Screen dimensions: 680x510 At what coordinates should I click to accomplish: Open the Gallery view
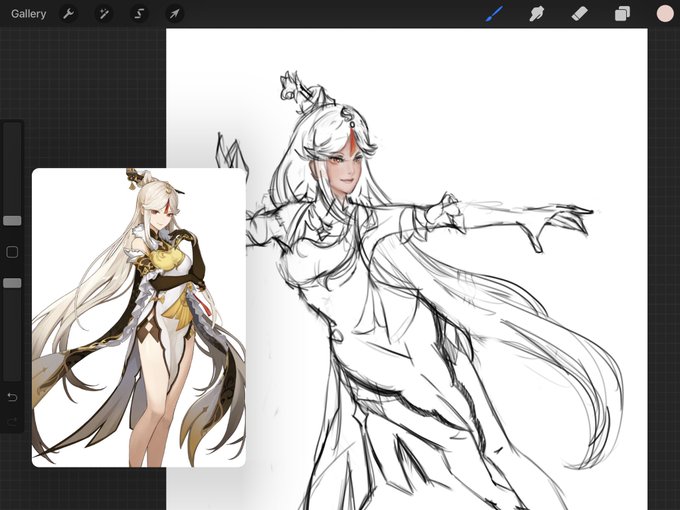29,14
